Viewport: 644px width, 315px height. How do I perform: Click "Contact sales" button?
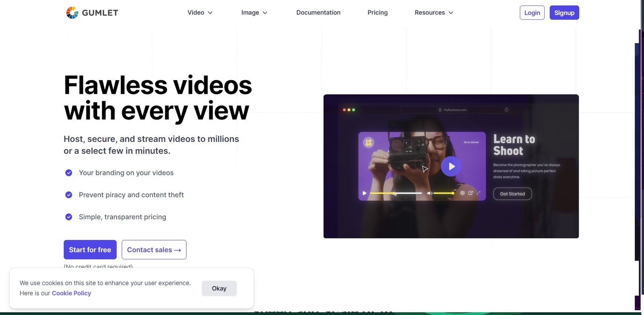(154, 250)
